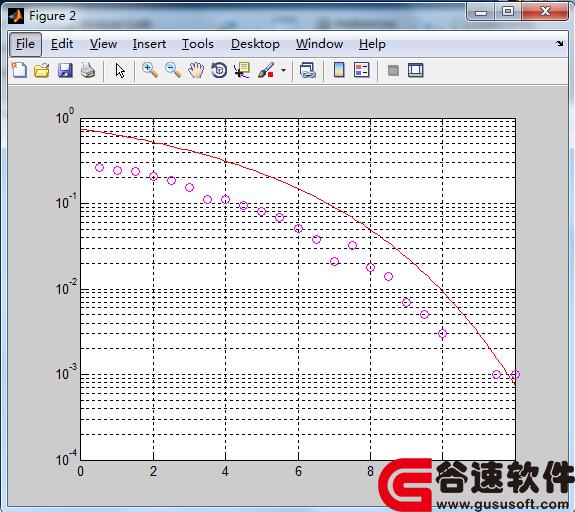The image size is (575, 512).
Task: Click the y-axis label 10^-1
Action: click(66, 202)
